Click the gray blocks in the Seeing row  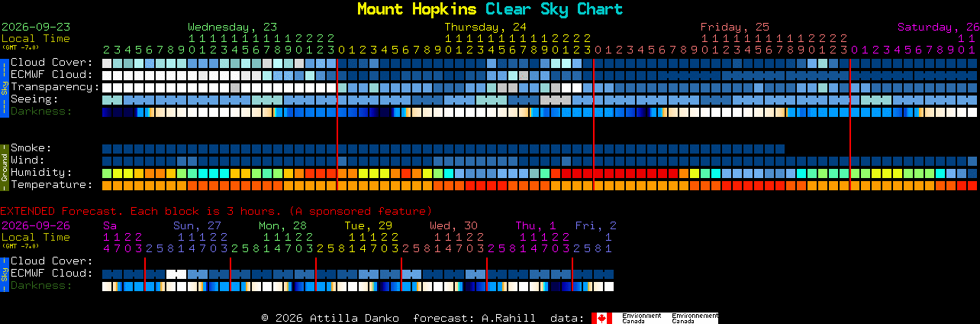[556, 99]
